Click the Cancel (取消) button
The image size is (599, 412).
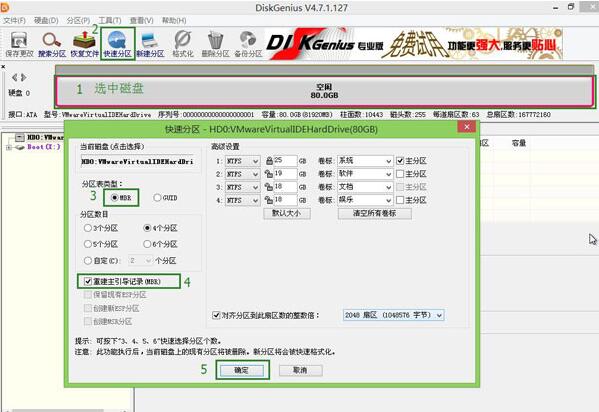pyautogui.click(x=301, y=370)
